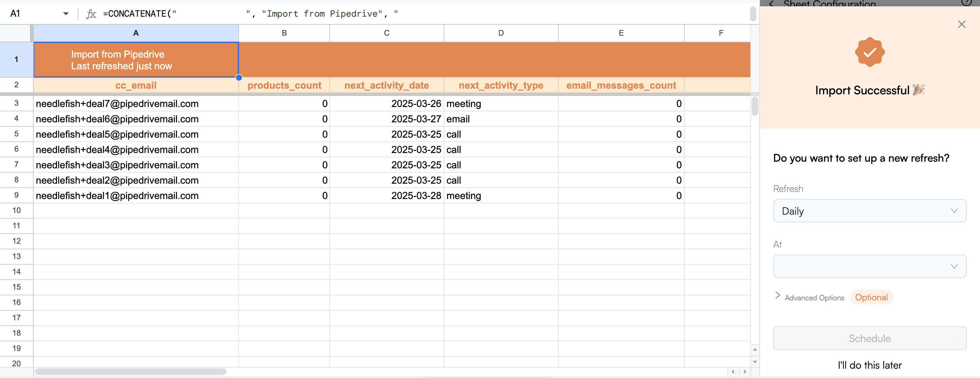Click the next_activity_type header cell
This screenshot has width=980, height=378.
[x=501, y=85]
